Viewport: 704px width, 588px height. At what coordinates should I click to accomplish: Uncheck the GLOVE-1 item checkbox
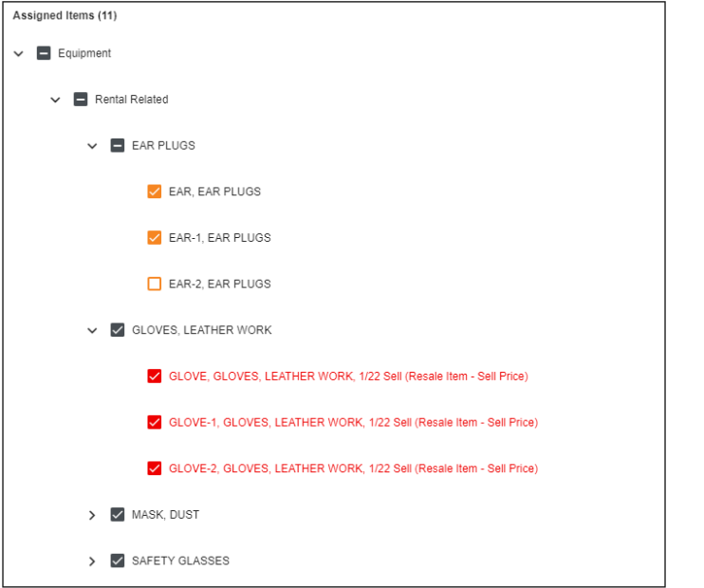point(155,422)
